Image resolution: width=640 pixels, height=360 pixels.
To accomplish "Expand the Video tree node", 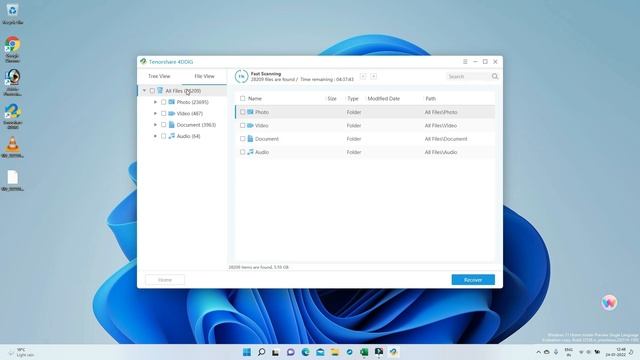I will pyautogui.click(x=155, y=113).
